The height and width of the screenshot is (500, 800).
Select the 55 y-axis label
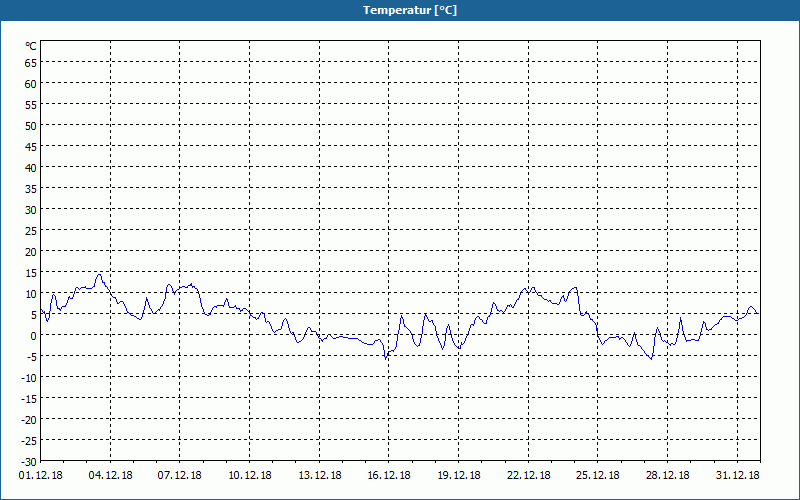click(31, 105)
